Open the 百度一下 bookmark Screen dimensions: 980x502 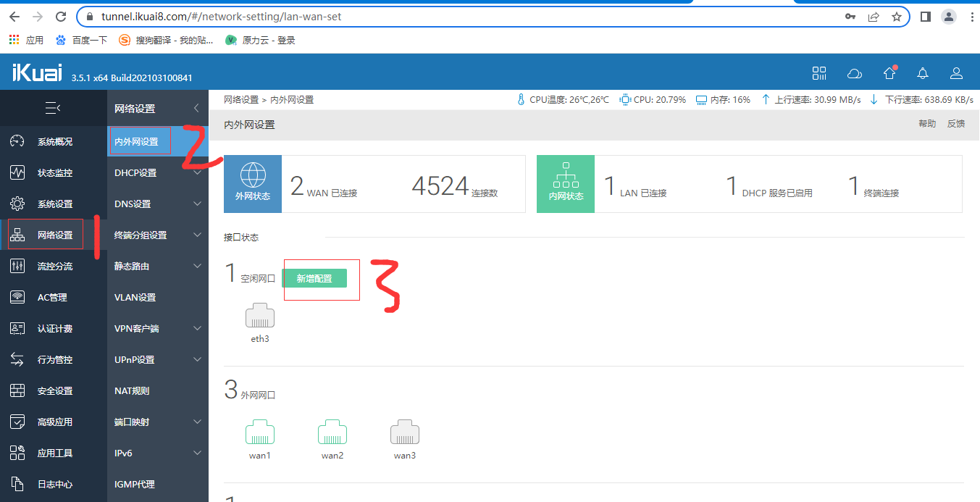click(81, 41)
